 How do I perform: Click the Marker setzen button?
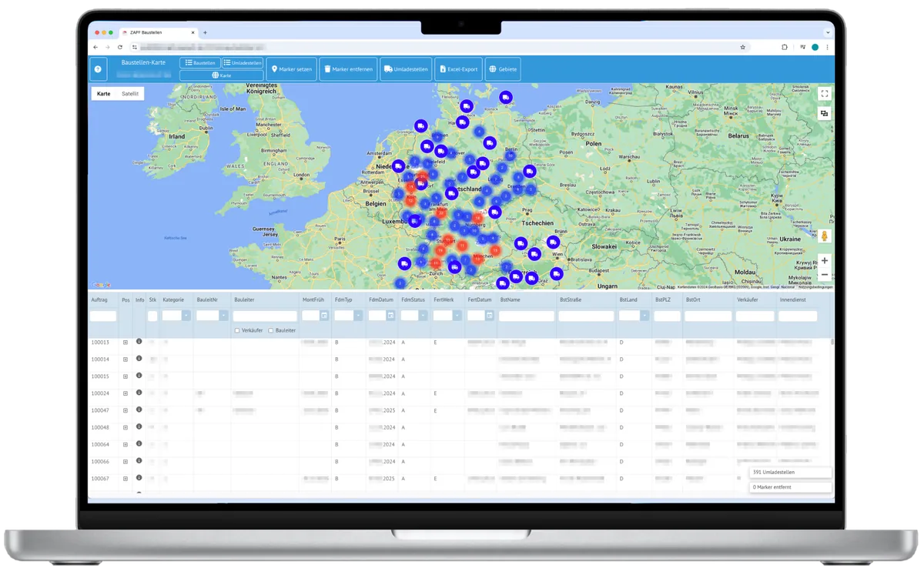tap(292, 69)
